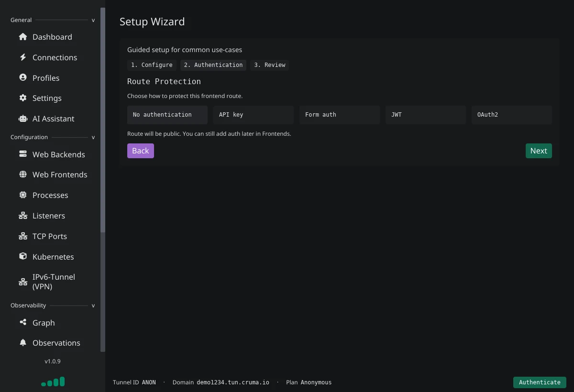
Task: Click the Tunnel ID ANON text
Action: pyautogui.click(x=134, y=382)
